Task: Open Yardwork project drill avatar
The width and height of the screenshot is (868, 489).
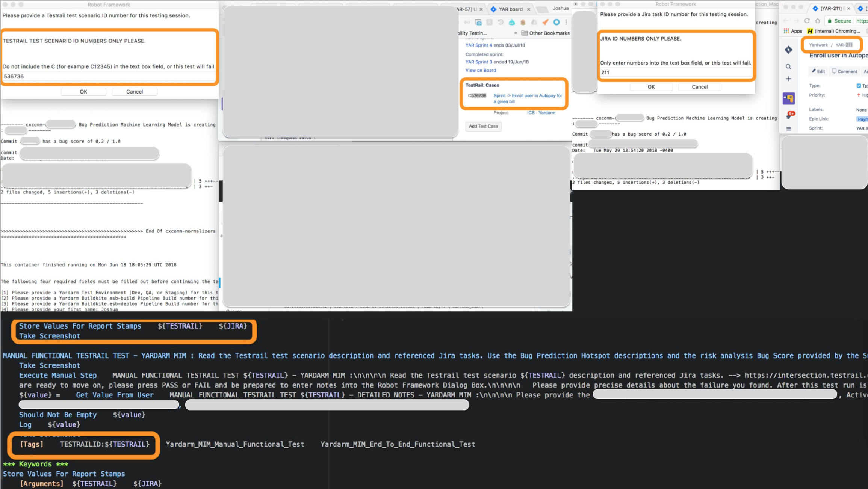Action: [789, 98]
